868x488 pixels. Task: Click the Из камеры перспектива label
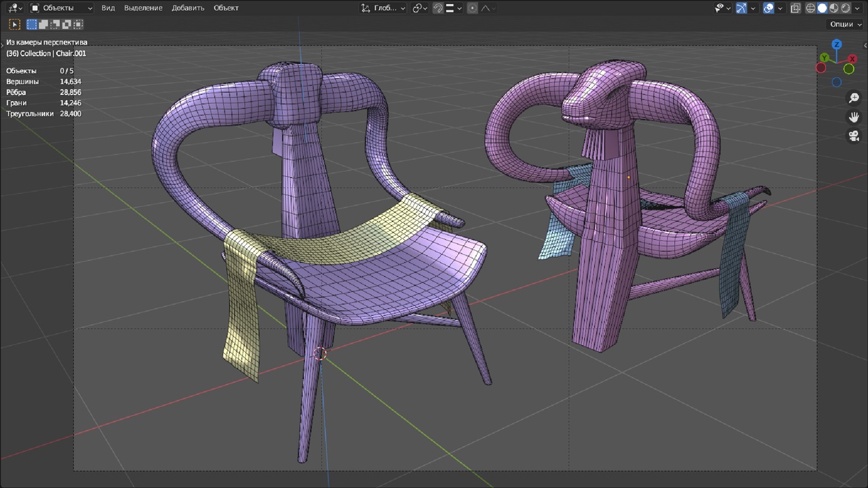(47, 43)
